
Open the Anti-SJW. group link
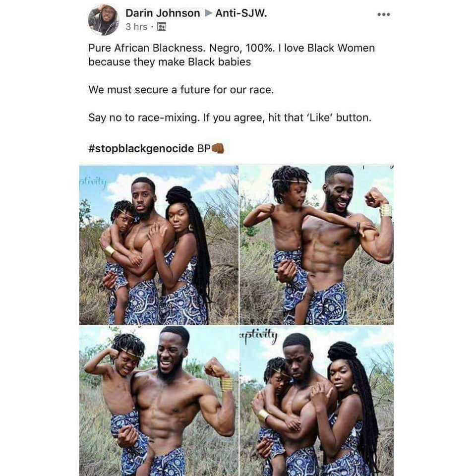tap(241, 13)
